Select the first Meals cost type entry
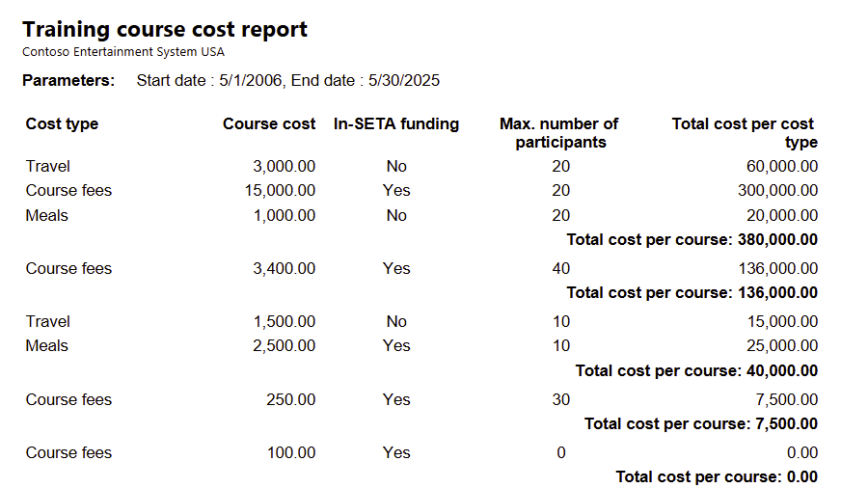868x488 pixels. [46, 216]
